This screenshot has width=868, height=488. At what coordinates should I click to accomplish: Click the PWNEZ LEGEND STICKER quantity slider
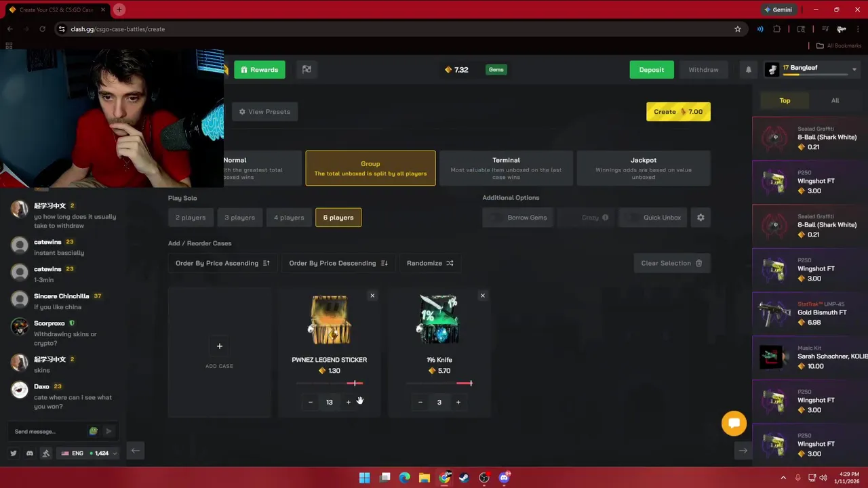pos(330,384)
